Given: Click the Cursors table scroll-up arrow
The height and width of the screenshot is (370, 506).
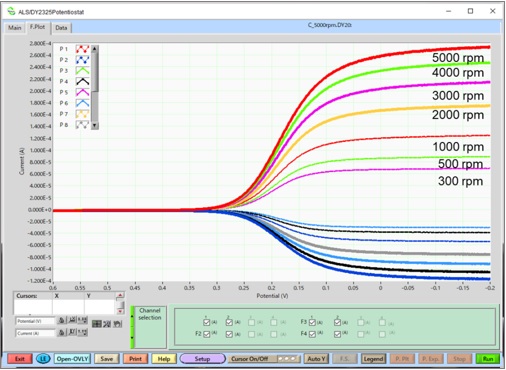Looking at the screenshot, I should pos(120,295).
